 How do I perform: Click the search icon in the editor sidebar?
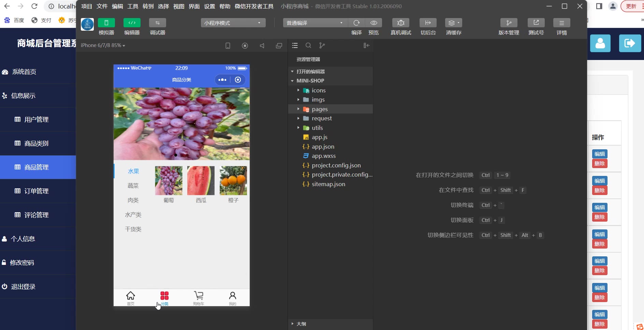click(308, 45)
